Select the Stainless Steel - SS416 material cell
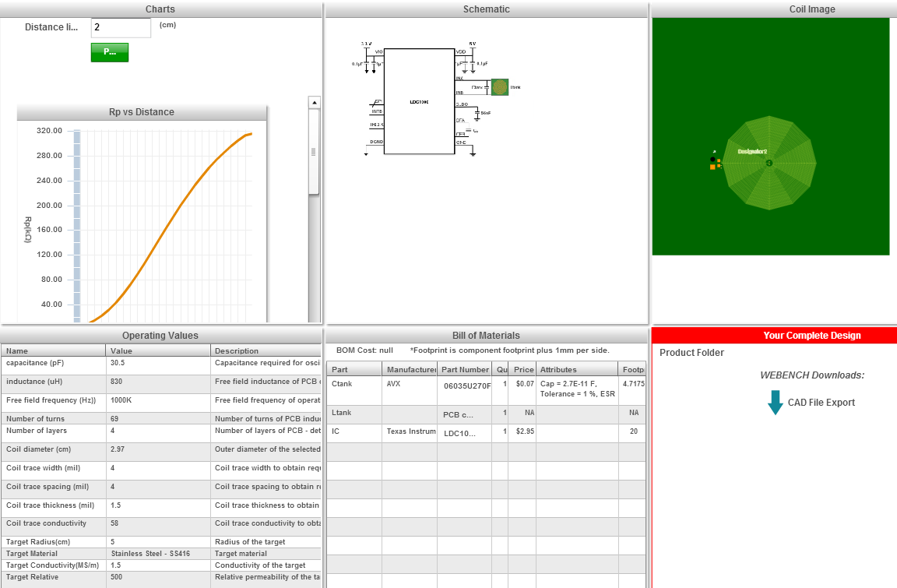The image size is (897, 588). pos(157,554)
